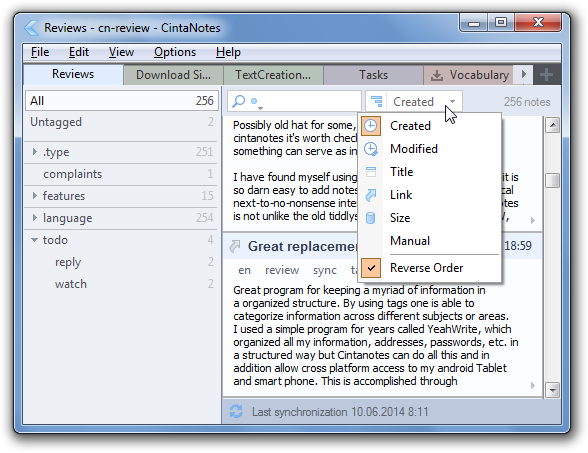Toggle the Reverse Order checkmark

(371, 268)
